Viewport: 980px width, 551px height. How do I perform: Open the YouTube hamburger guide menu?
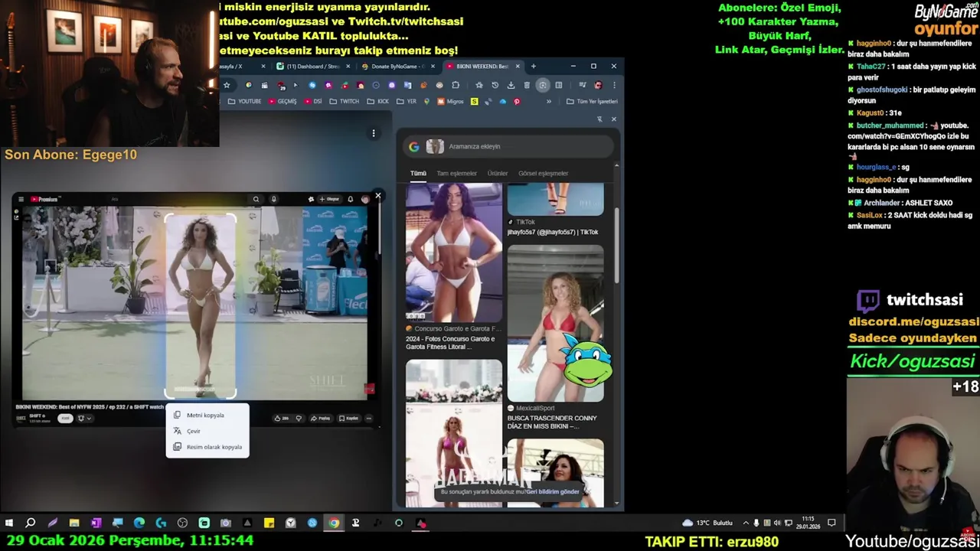21,199
